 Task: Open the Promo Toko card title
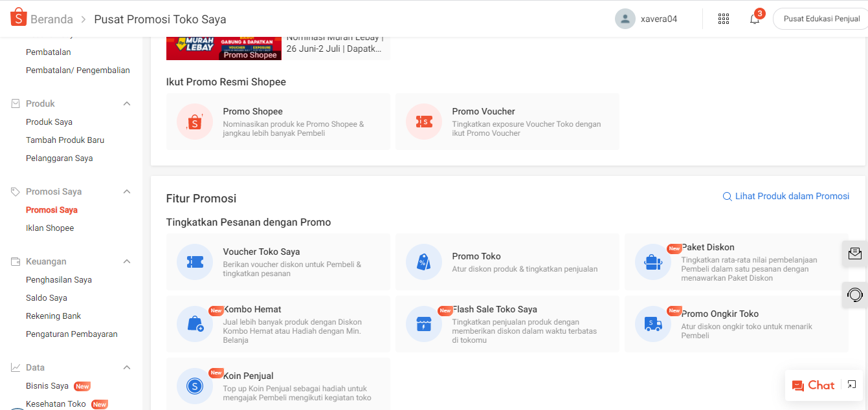[476, 256]
